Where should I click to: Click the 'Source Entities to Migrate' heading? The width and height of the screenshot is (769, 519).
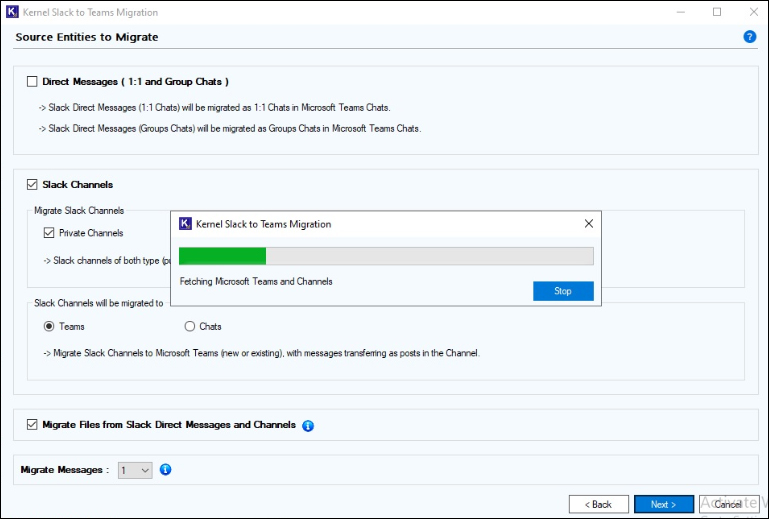pyautogui.click(x=87, y=37)
